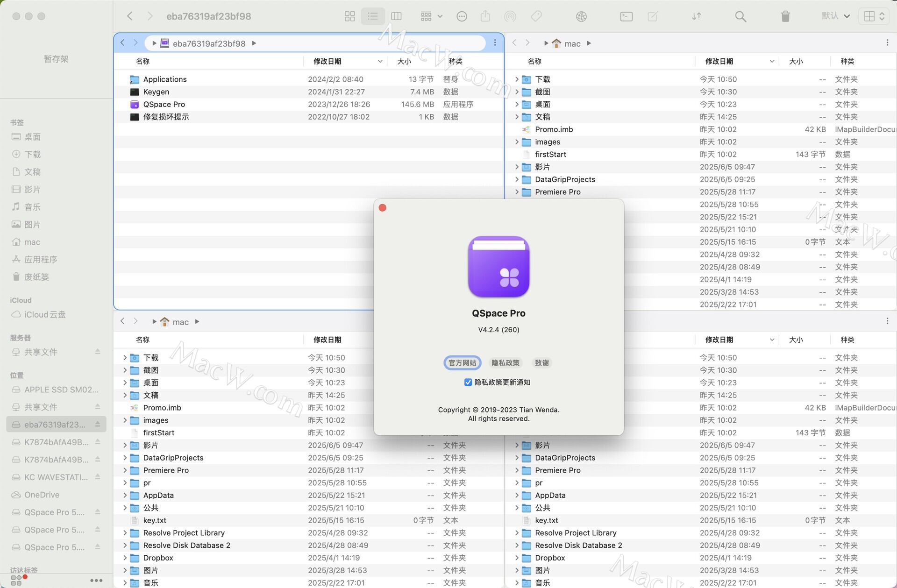
Task: Select QSpace Pro app in file list
Action: click(308, 104)
